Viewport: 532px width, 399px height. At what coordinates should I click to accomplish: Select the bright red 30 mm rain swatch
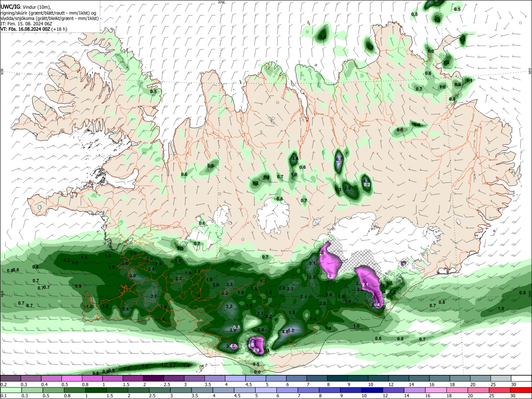point(521,390)
